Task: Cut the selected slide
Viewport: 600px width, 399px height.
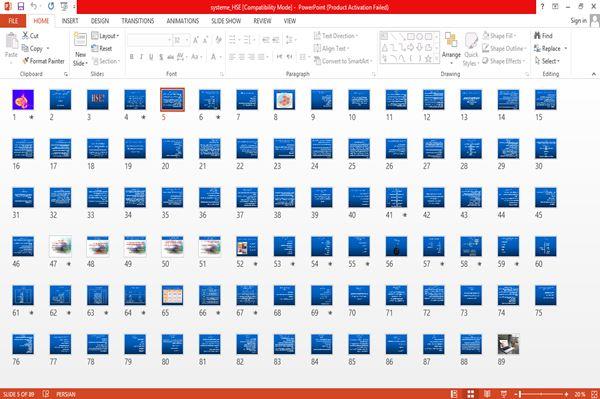Action: click(x=30, y=36)
